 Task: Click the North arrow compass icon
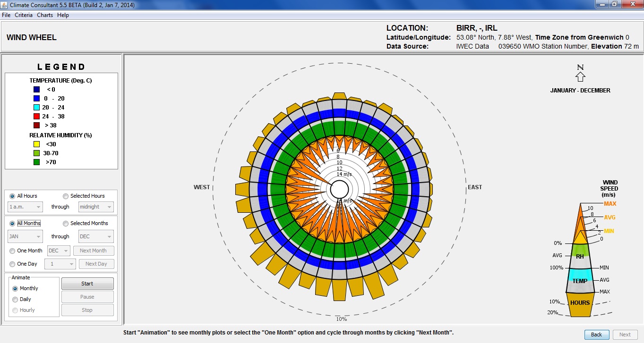(x=580, y=75)
